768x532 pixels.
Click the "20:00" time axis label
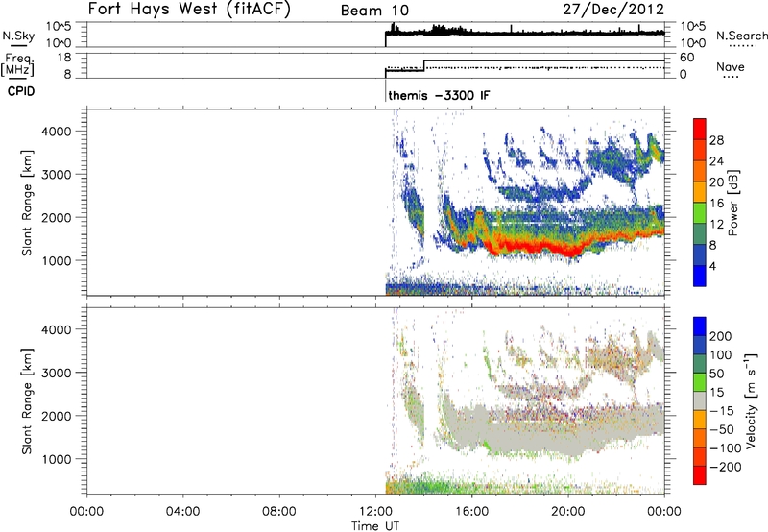tap(567, 512)
